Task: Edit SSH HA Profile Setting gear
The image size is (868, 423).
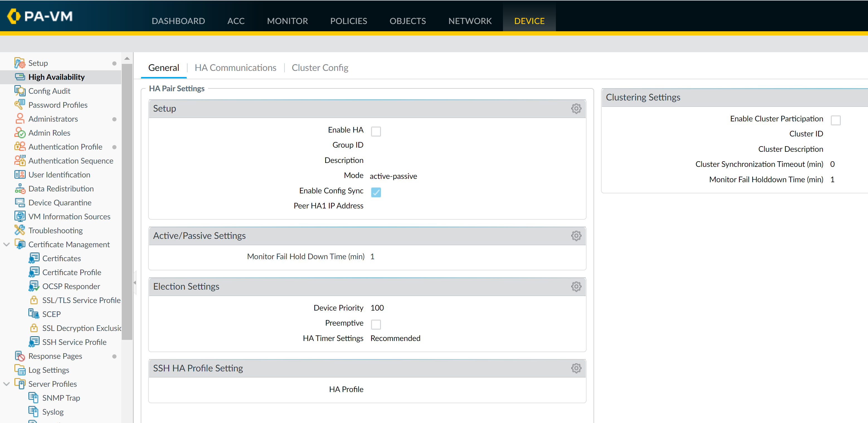Action: [x=576, y=368]
